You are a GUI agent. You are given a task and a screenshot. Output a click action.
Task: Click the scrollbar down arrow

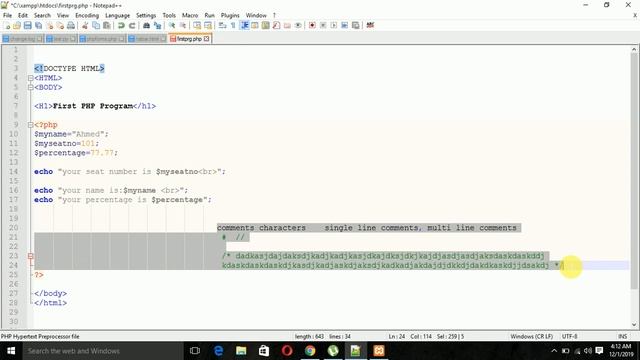point(634,325)
